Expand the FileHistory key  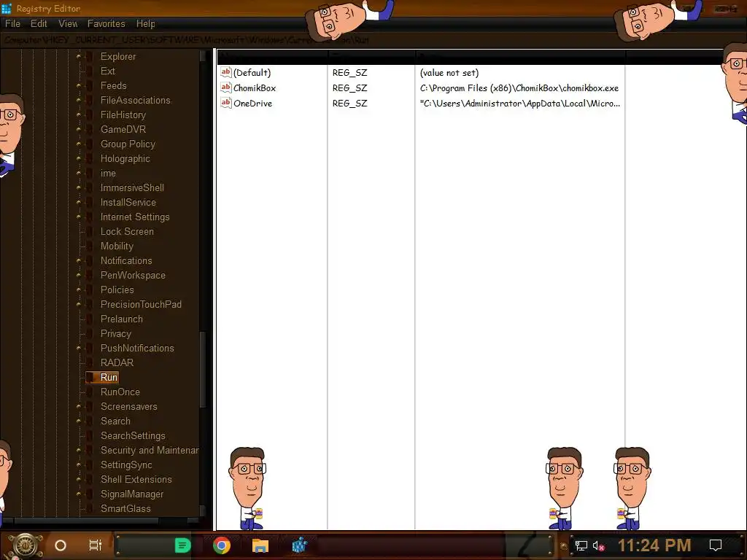tap(79, 114)
